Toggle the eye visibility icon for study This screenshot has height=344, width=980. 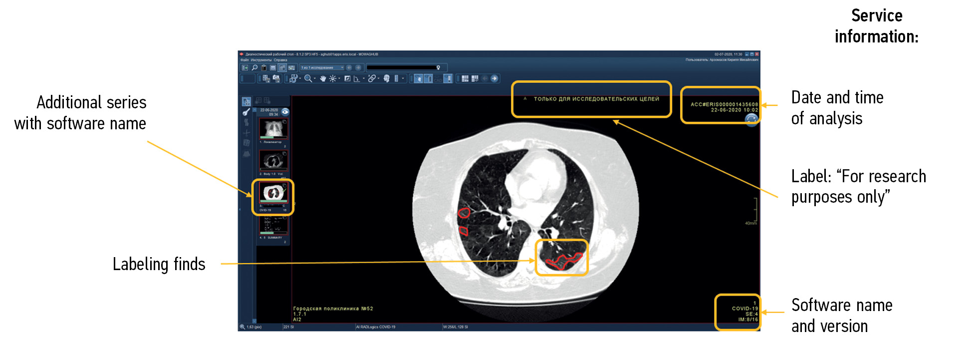[x=285, y=112]
